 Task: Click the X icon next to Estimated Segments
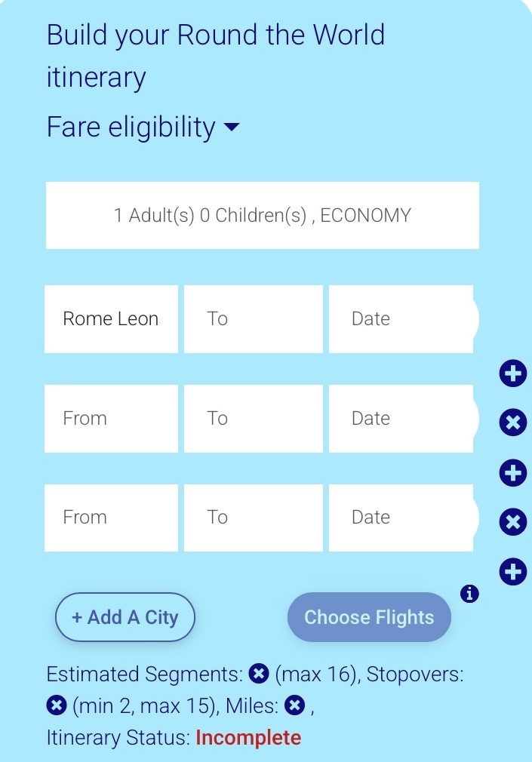(x=259, y=674)
